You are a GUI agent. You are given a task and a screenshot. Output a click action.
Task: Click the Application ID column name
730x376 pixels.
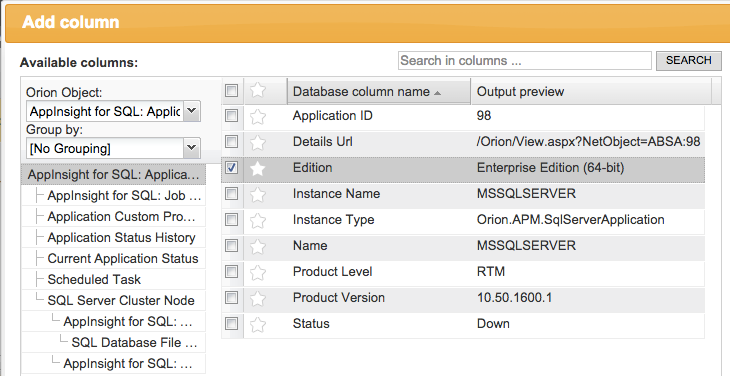(333, 116)
